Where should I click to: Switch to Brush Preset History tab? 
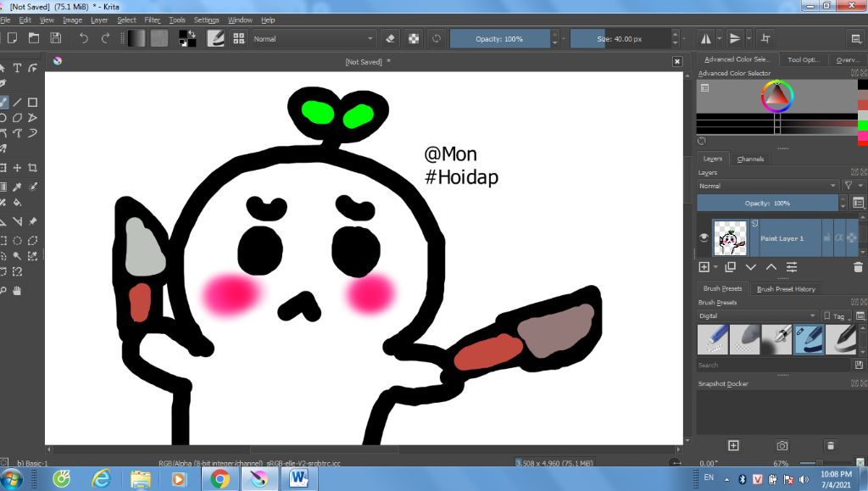786,289
